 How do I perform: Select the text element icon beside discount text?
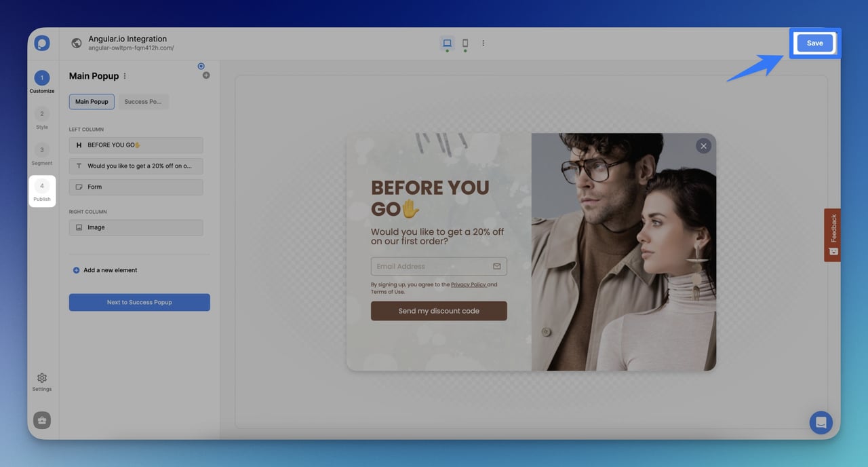[x=79, y=166]
